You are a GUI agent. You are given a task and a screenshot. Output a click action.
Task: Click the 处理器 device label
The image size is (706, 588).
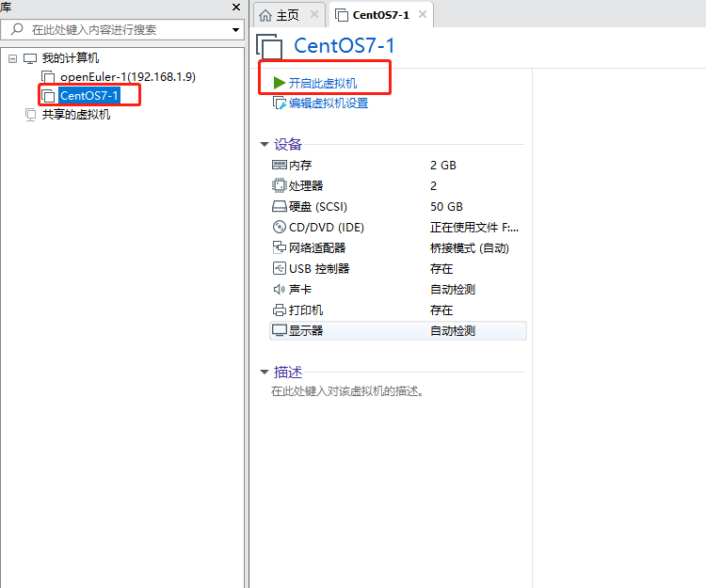pos(306,185)
